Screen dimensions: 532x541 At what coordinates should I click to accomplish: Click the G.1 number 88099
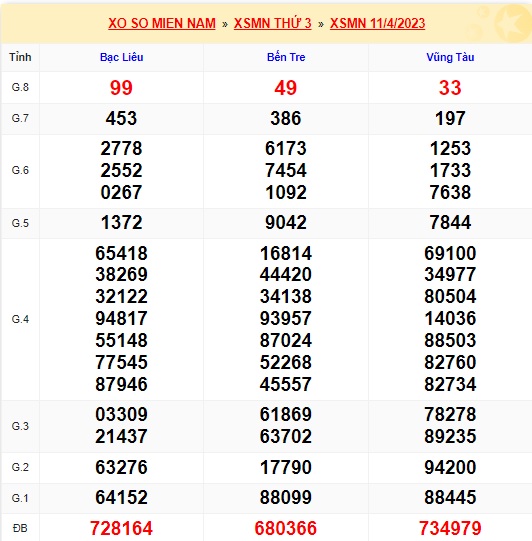[286, 498]
